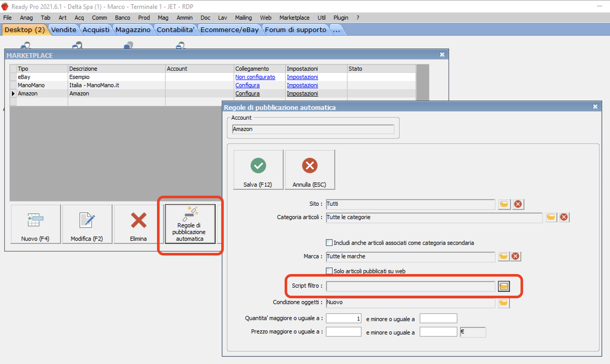
Task: Open Impostazioni link for eBay row
Action: [x=302, y=77]
